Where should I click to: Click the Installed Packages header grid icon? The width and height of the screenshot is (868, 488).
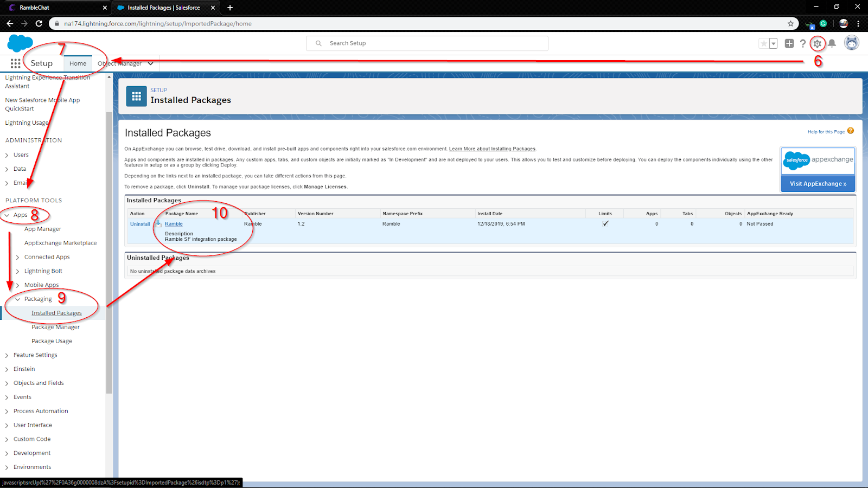136,96
